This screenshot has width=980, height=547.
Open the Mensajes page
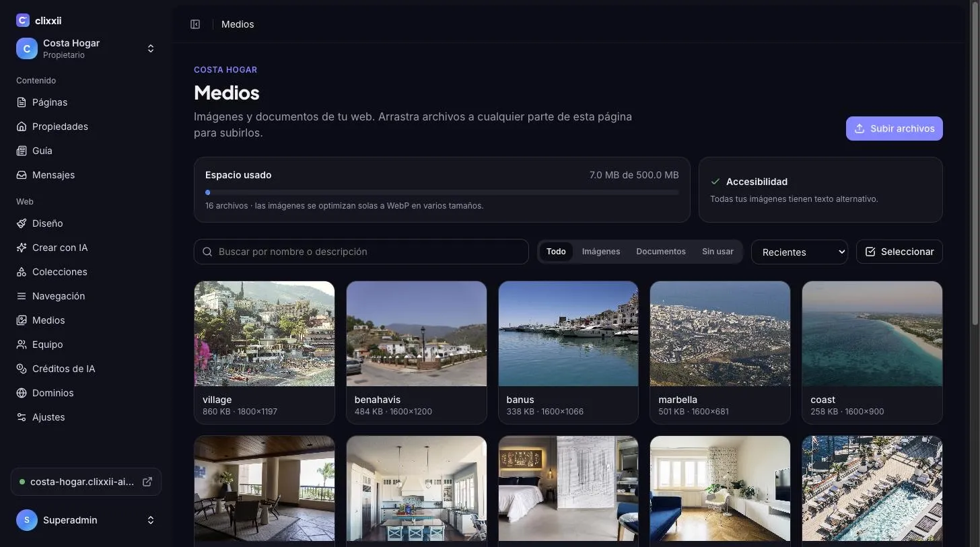click(86, 175)
